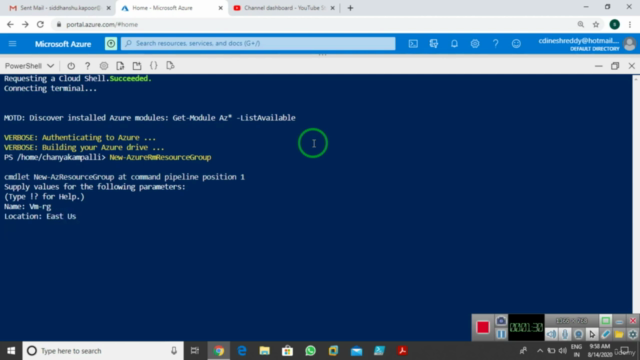Open the cdineshreddy@hotmail account menu
Image resolution: width=640 pixels, height=360 pixels.
[587, 44]
